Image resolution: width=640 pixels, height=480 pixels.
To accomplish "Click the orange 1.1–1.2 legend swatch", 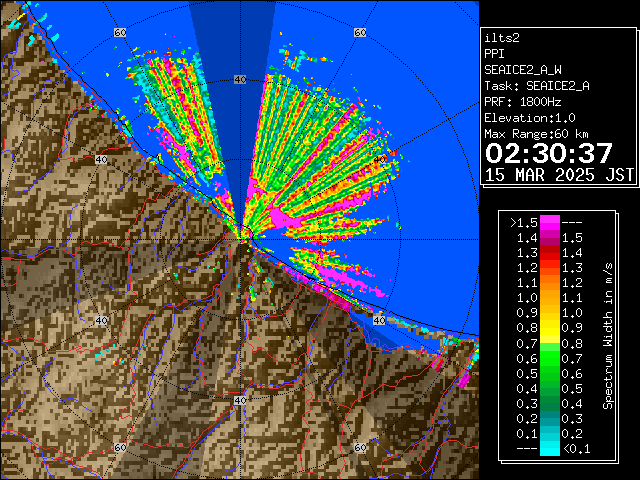I will (x=550, y=283).
